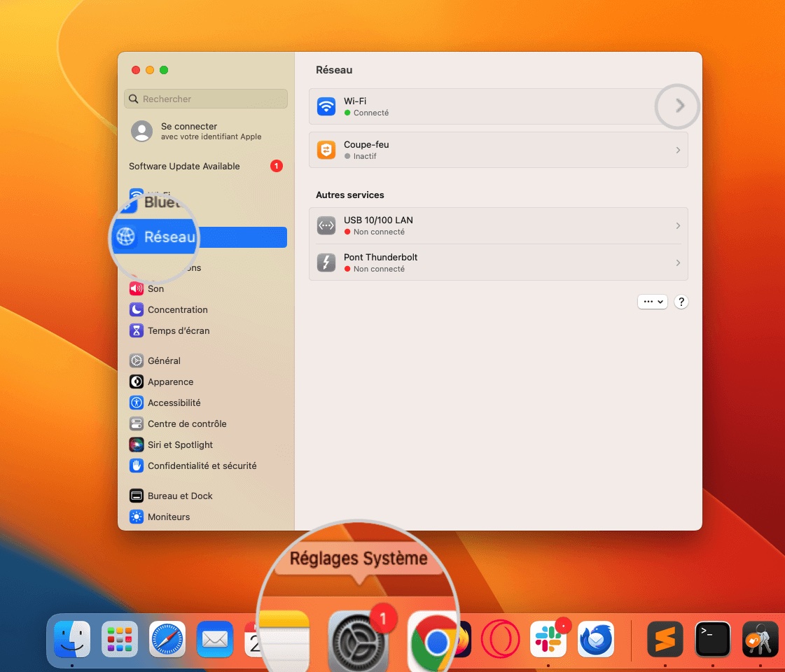This screenshot has width=785, height=672.
Task: Open Thunderbird from the Dock
Action: pos(596,639)
